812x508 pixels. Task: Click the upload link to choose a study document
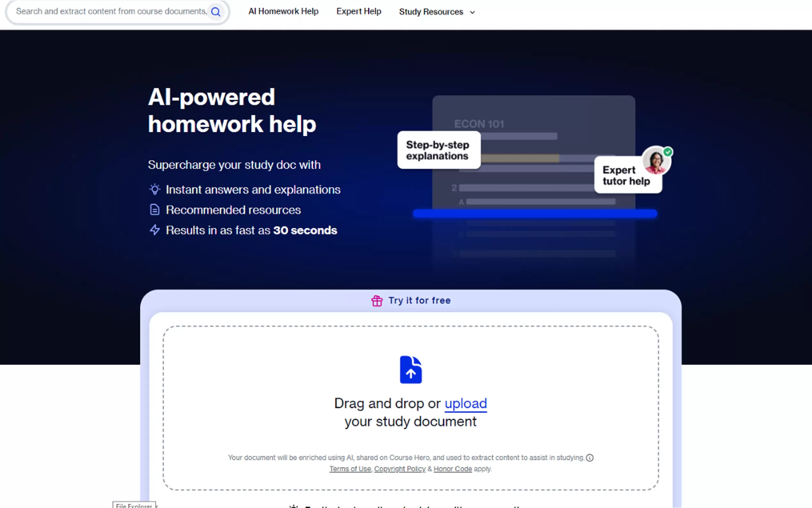pos(465,403)
